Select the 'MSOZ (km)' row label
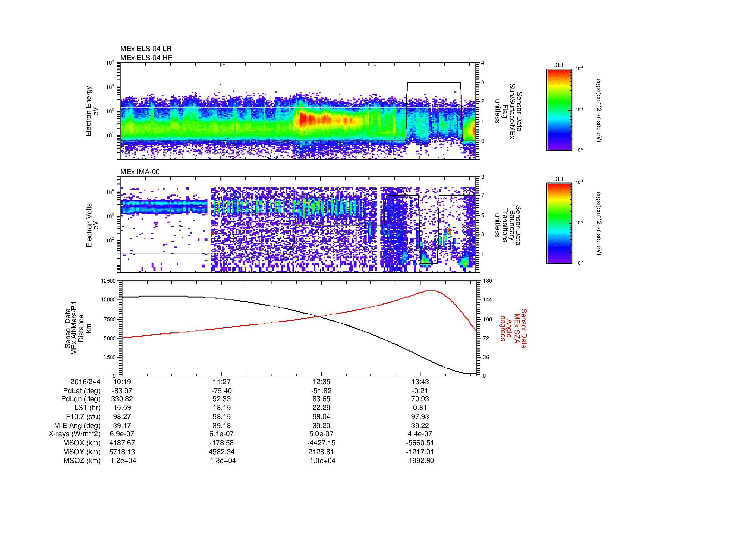Viewport: 756px width, 534px height. coord(82,461)
